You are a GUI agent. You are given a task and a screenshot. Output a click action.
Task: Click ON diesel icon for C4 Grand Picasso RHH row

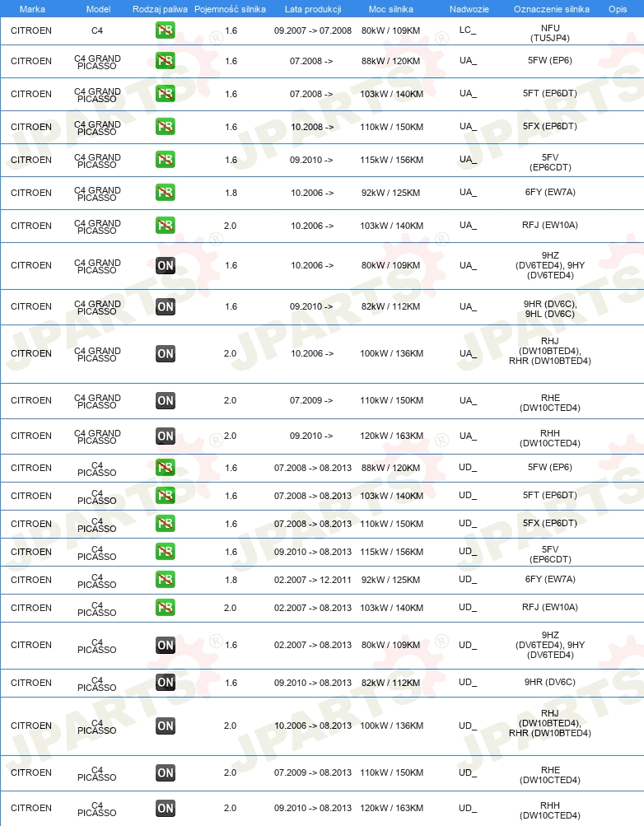pyautogui.click(x=166, y=436)
